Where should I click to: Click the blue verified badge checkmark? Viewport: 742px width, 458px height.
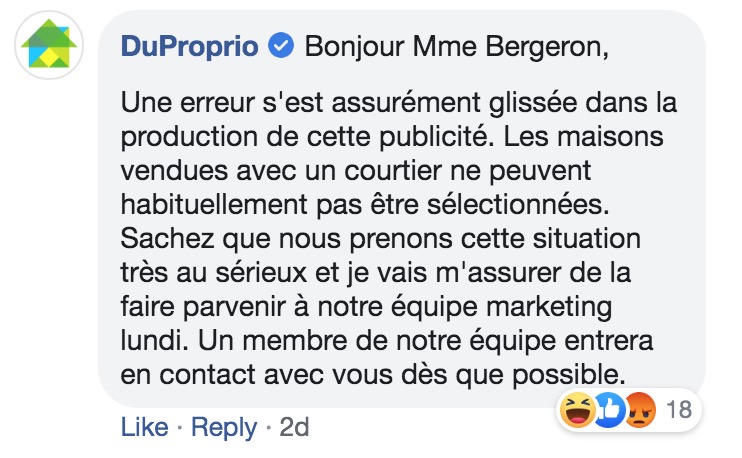coord(281,45)
